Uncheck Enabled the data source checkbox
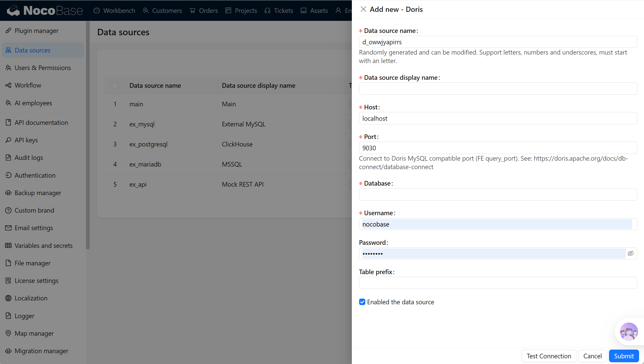This screenshot has height=364, width=644. point(362,302)
